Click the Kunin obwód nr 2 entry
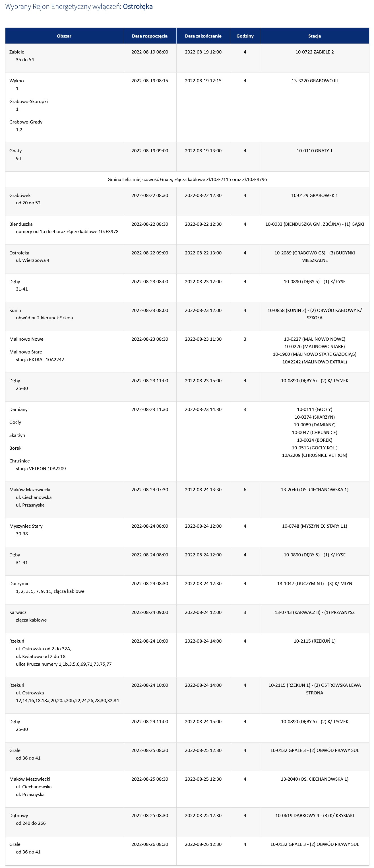Image resolution: width=374 pixels, height=868 pixels. pos(64,316)
